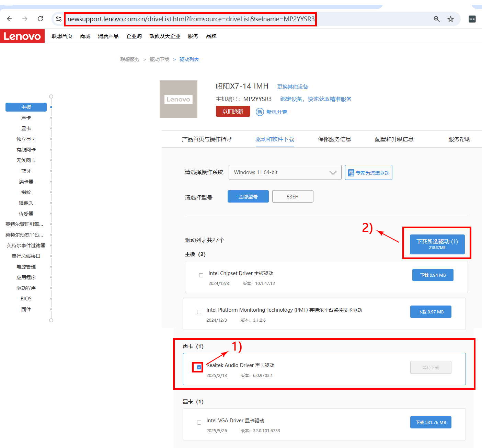The width and height of the screenshot is (482, 448).
Task: Jump to 串行总线接口 in sidebar
Action: [26, 256]
